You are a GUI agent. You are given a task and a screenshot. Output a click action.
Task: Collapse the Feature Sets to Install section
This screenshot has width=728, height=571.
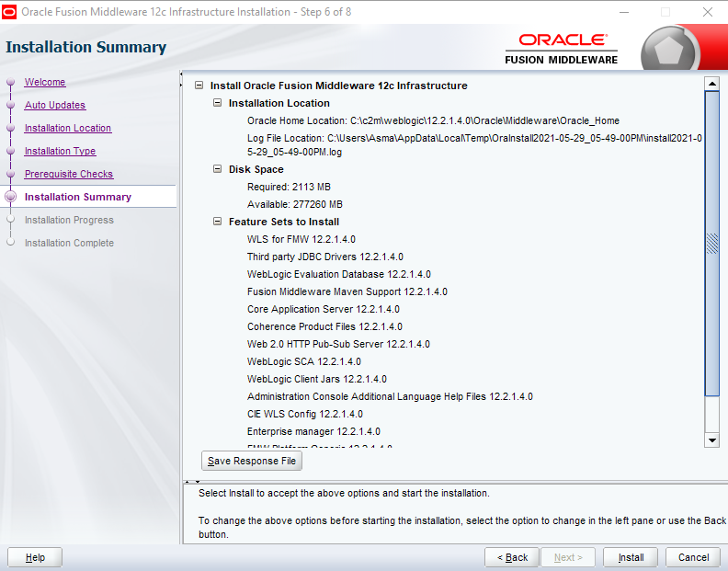217,222
